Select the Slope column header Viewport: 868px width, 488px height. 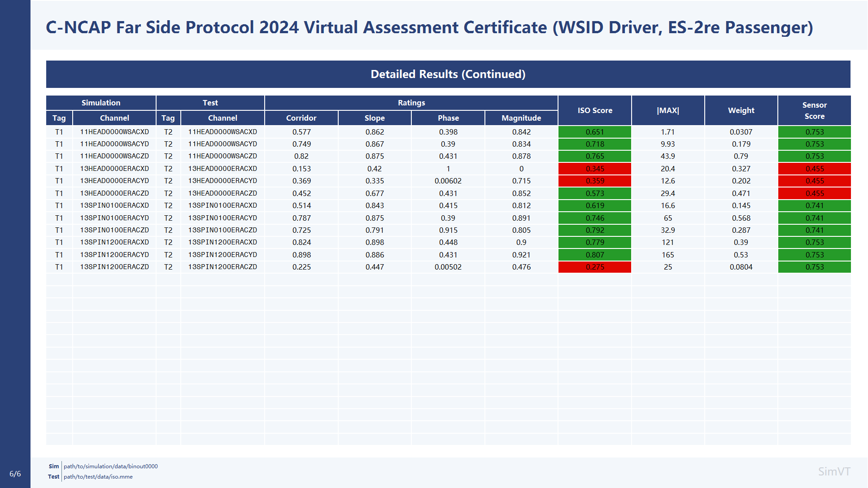point(375,118)
